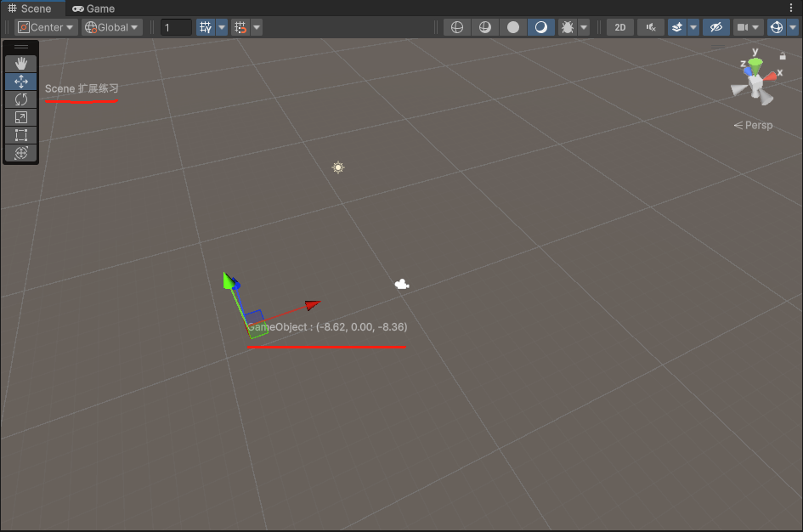Click the tools overlay drag handle
This screenshot has width=803, height=532.
tap(21, 47)
